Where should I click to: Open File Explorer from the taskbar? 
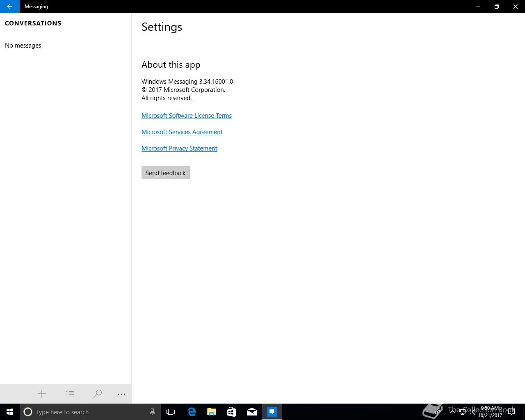(212, 412)
